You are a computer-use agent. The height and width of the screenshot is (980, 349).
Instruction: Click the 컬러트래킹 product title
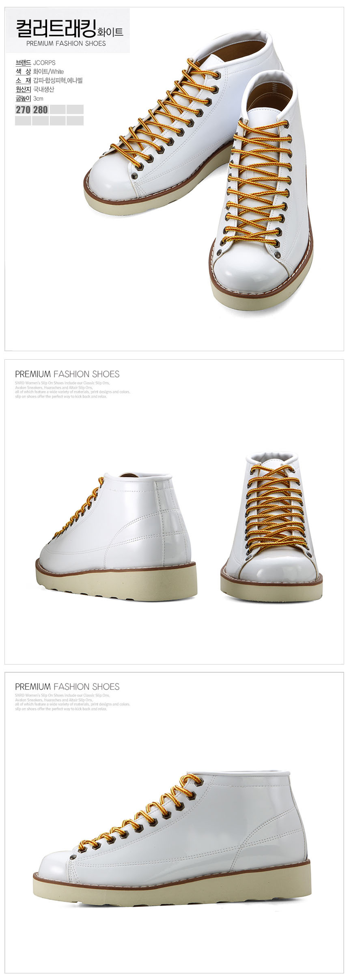pos(56,28)
